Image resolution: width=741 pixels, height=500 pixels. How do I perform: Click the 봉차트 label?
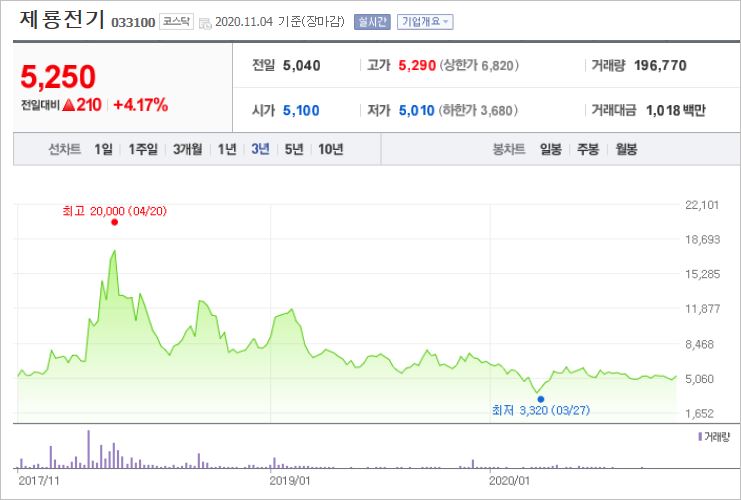pyautogui.click(x=508, y=149)
